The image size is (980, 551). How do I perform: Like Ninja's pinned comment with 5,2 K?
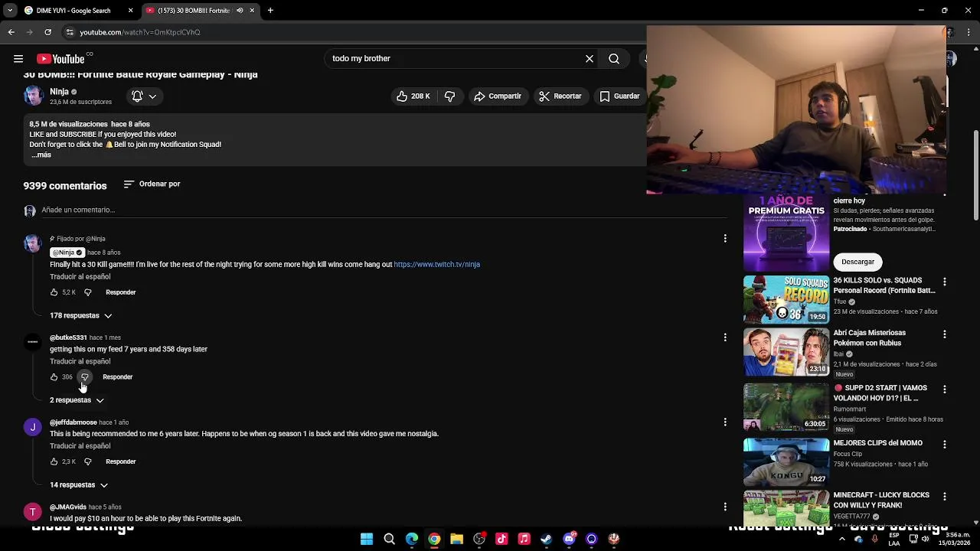click(54, 292)
